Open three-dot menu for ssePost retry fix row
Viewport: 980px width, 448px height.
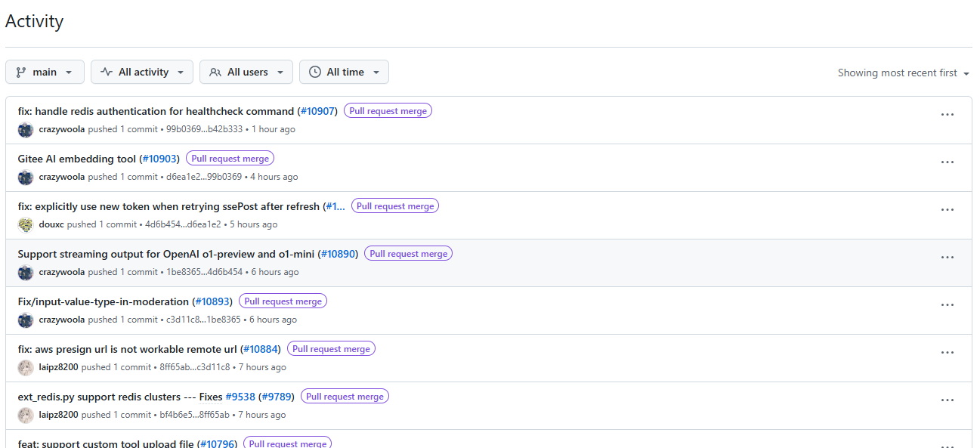948,209
